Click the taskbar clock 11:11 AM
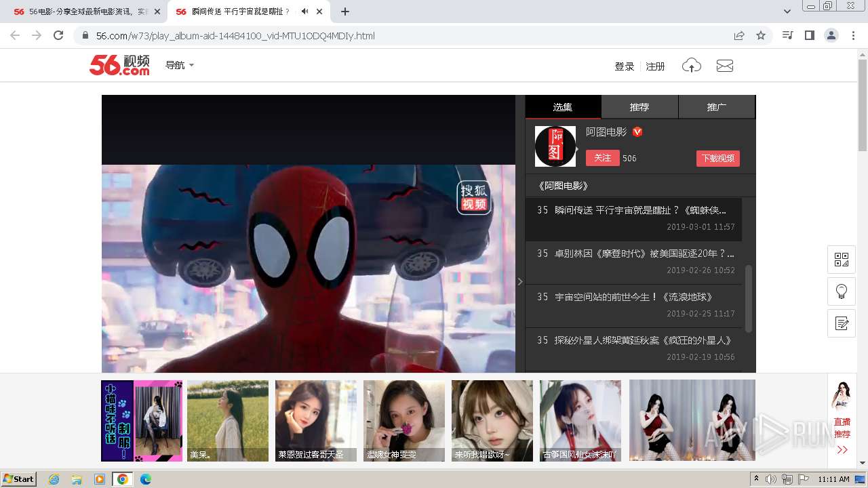Screen dimensions: 868x488 pos(833,479)
